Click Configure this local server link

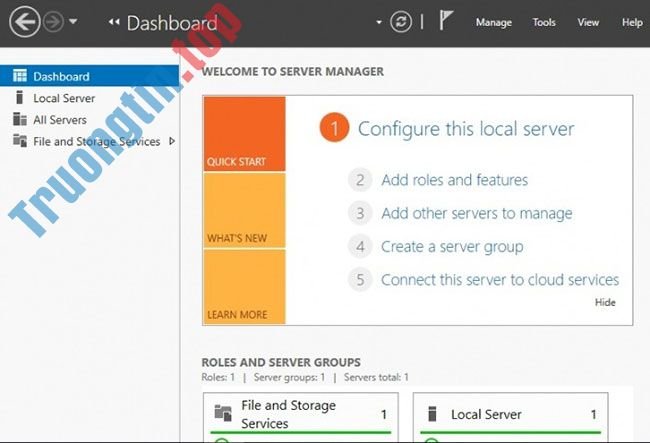point(466,129)
